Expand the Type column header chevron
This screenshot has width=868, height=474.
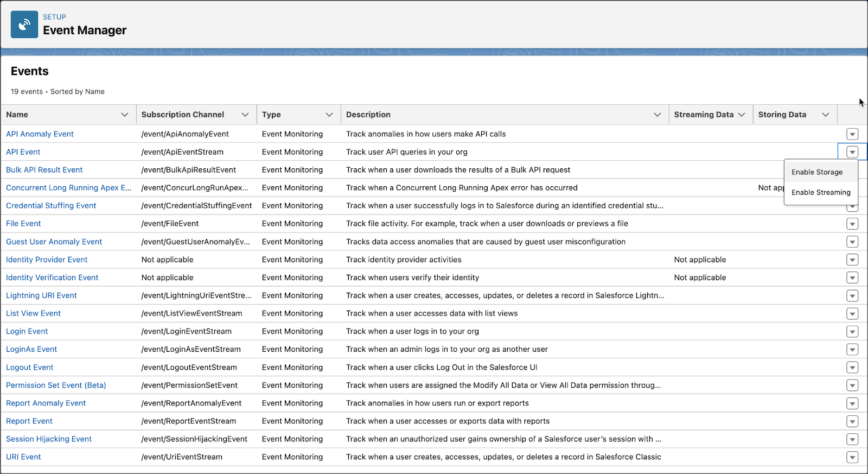pyautogui.click(x=329, y=115)
